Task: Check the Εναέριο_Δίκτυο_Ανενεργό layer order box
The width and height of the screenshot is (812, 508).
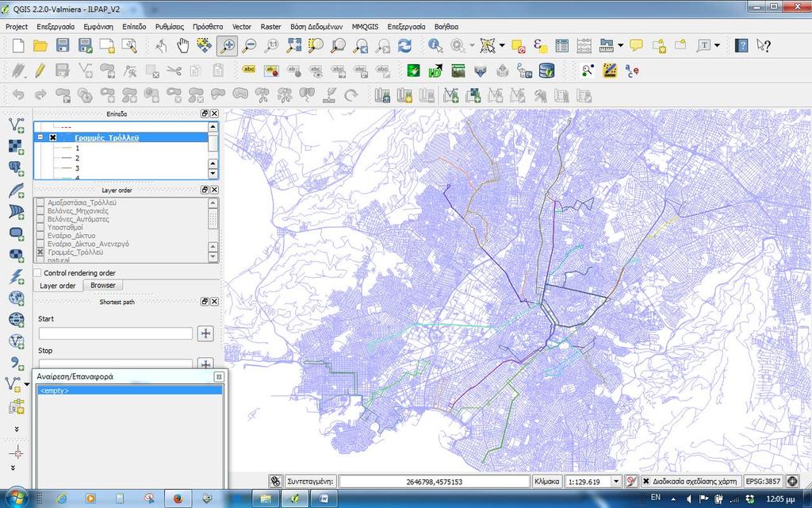Action: 40,244
